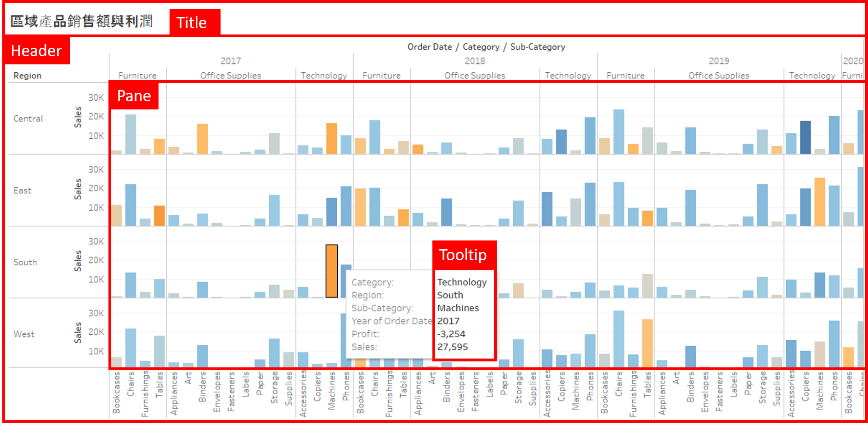
Task: Click the 2019 West Tables orange bar
Action: (647, 343)
